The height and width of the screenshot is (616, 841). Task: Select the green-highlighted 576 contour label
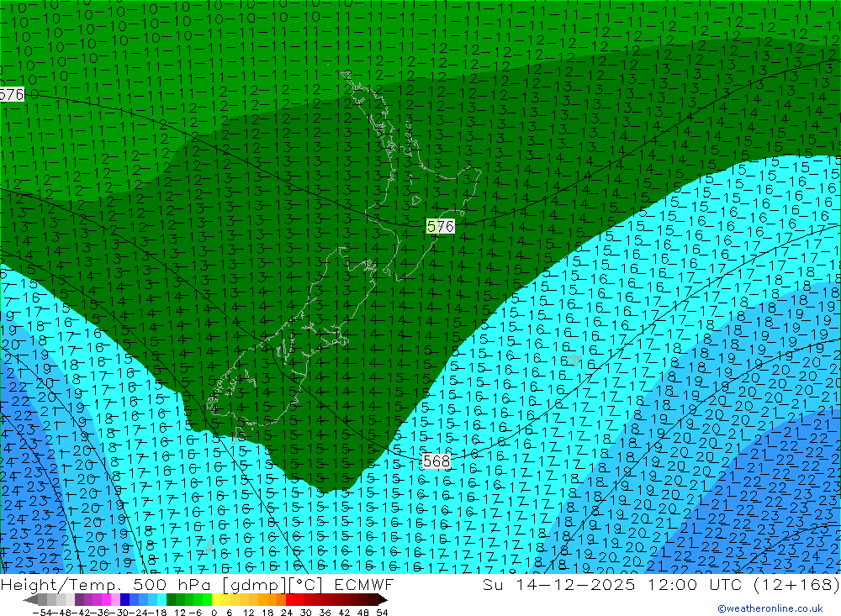440,226
